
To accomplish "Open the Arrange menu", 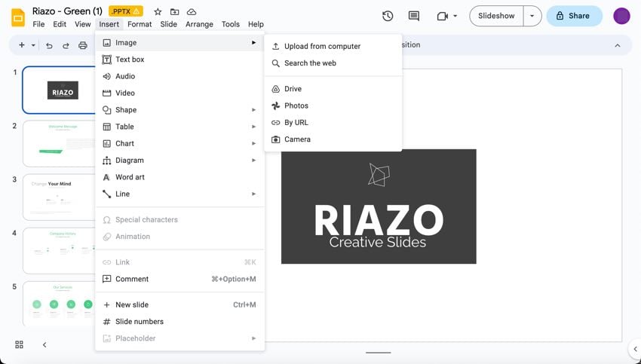I will [x=199, y=24].
